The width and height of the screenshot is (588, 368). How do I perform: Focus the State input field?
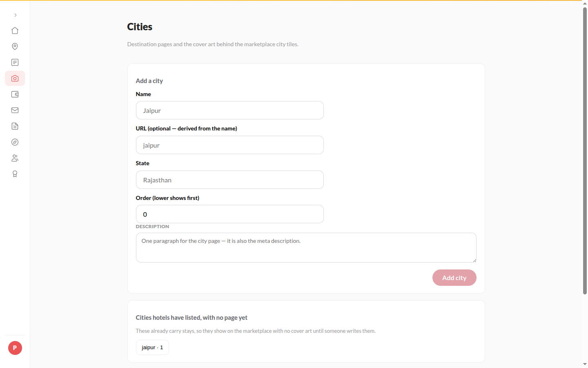pos(230,180)
